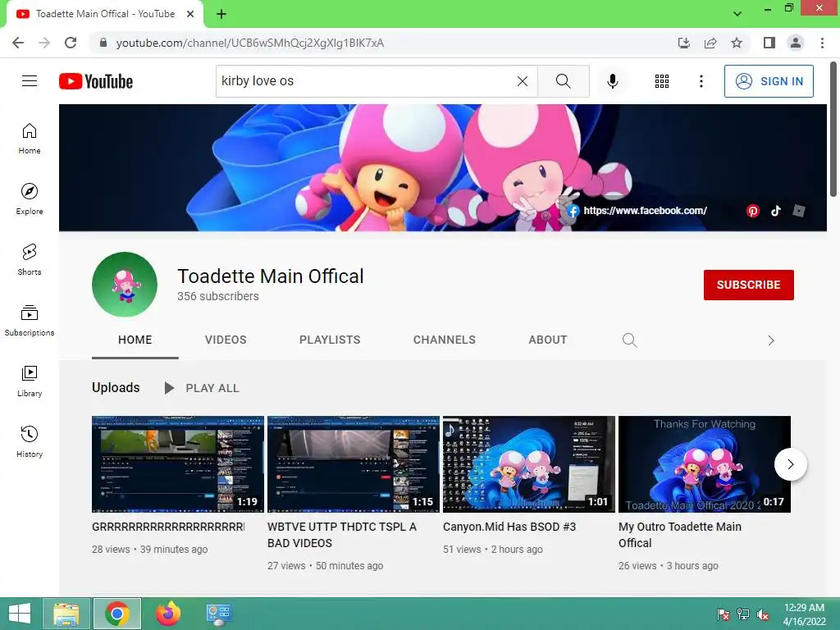Open Canyon.Mid Has BSOD #3 title
Screen dimensions: 840x630
[x=509, y=527]
